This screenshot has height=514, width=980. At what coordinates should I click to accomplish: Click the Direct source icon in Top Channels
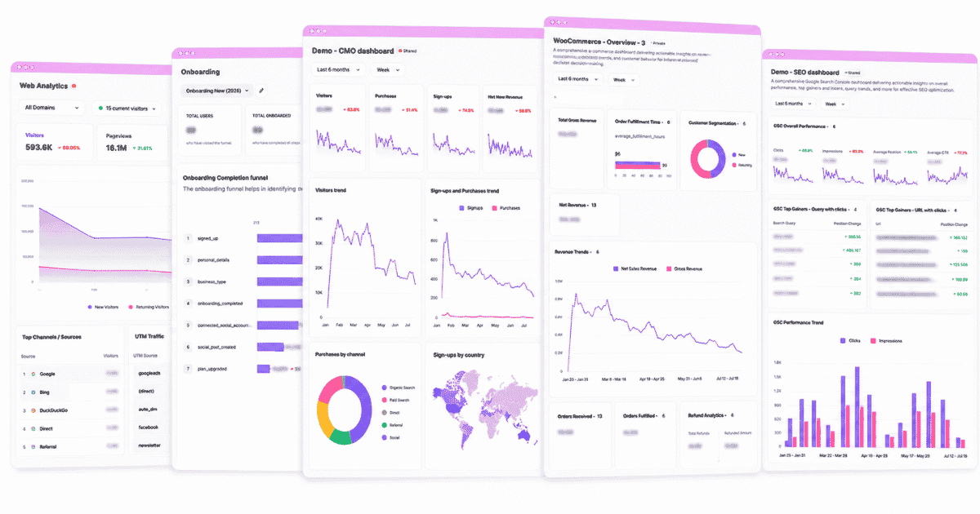tap(33, 428)
